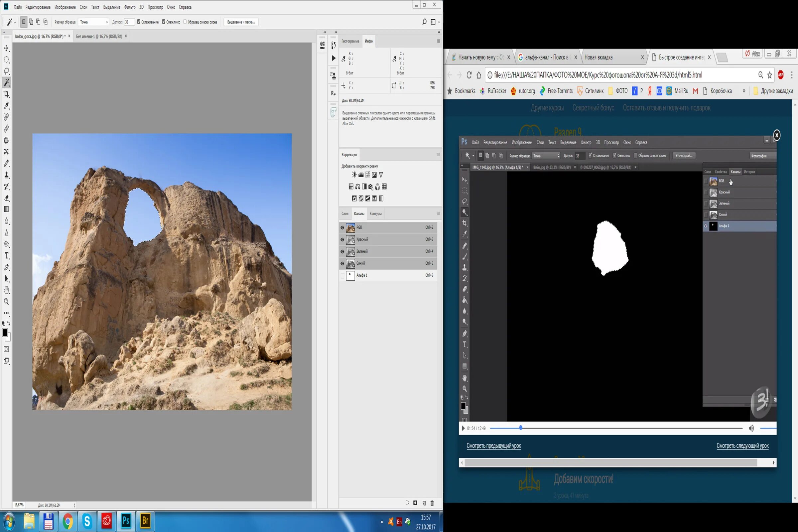Select the Gradient tool
This screenshot has height=532, width=798.
[6, 209]
